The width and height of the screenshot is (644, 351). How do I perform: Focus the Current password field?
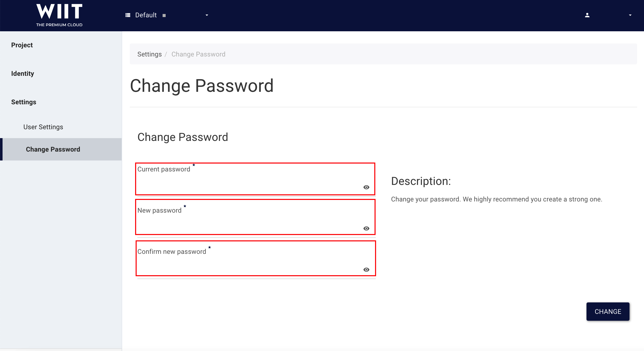click(x=255, y=179)
